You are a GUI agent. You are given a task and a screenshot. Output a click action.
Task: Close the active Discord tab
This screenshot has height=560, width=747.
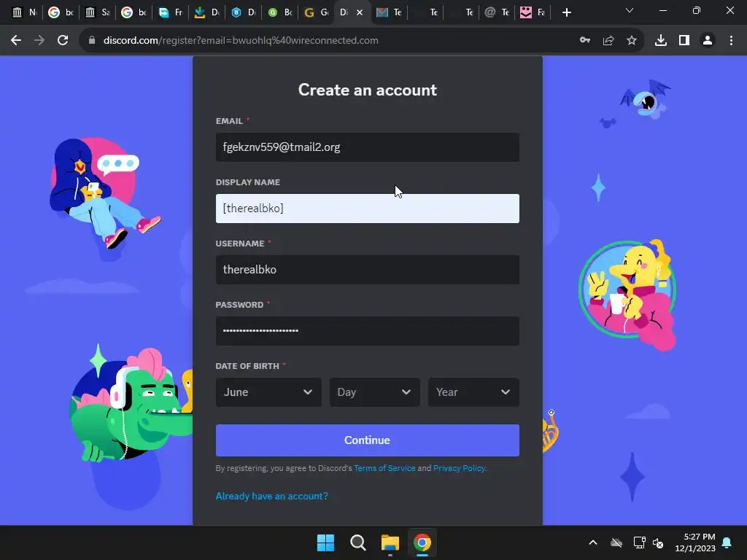click(x=360, y=12)
